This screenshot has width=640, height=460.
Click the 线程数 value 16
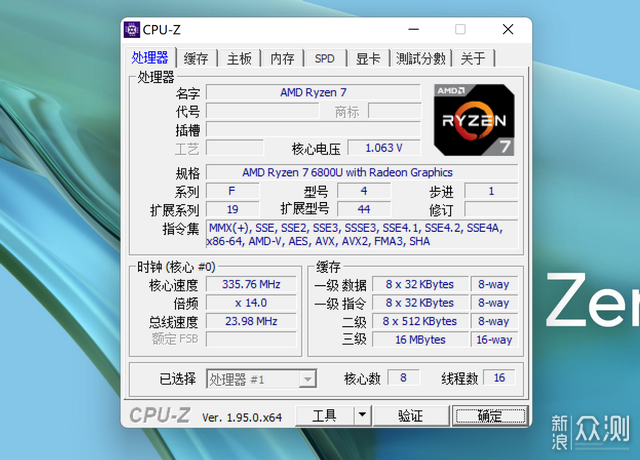point(499,378)
